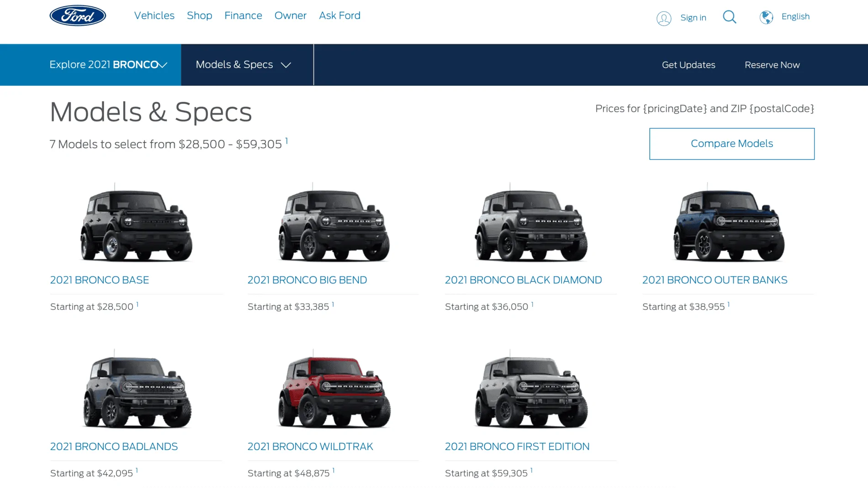Click footnote 1 next to Starting at $33,385

point(333,304)
